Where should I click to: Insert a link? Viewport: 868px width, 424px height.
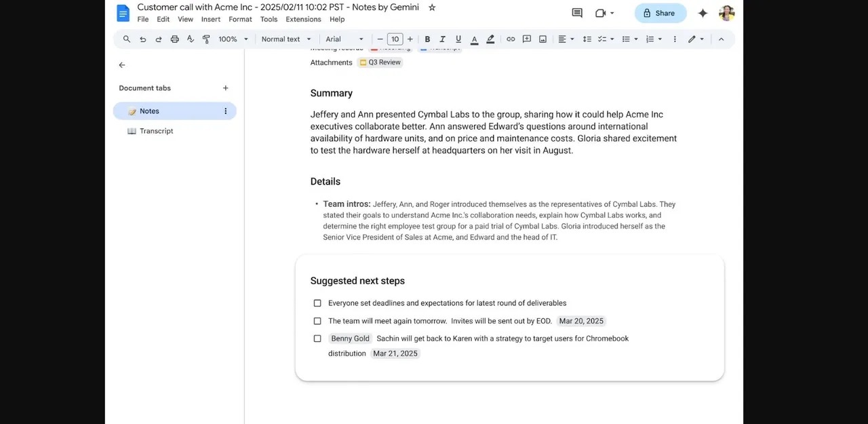click(x=511, y=39)
